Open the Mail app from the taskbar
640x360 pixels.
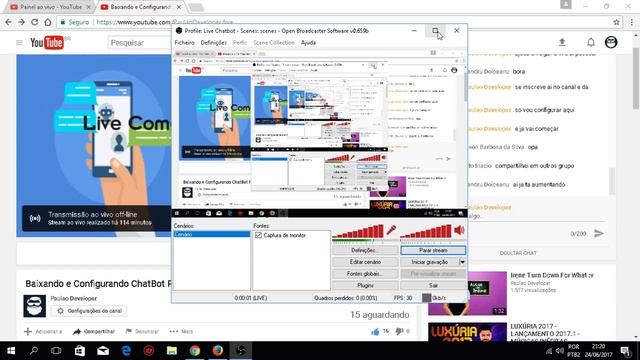pos(103,351)
